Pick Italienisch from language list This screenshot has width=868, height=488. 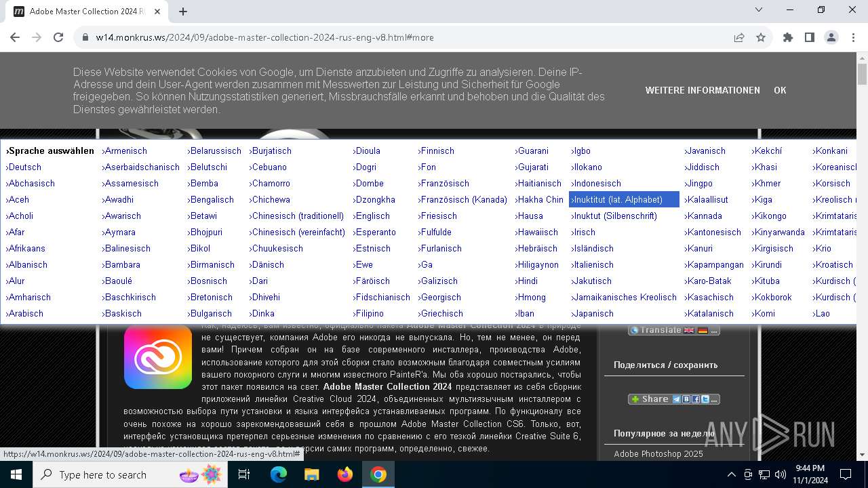[x=592, y=264]
